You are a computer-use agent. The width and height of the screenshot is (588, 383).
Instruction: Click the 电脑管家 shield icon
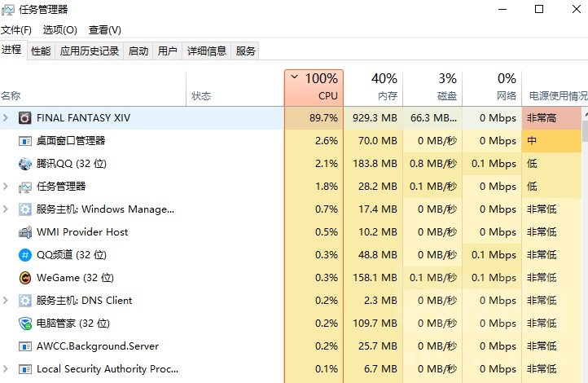tap(25, 324)
